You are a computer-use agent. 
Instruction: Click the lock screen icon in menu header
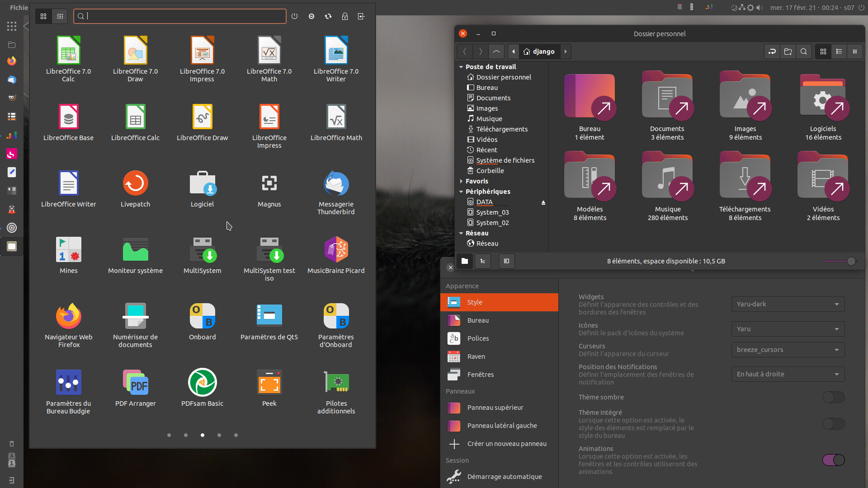click(344, 16)
